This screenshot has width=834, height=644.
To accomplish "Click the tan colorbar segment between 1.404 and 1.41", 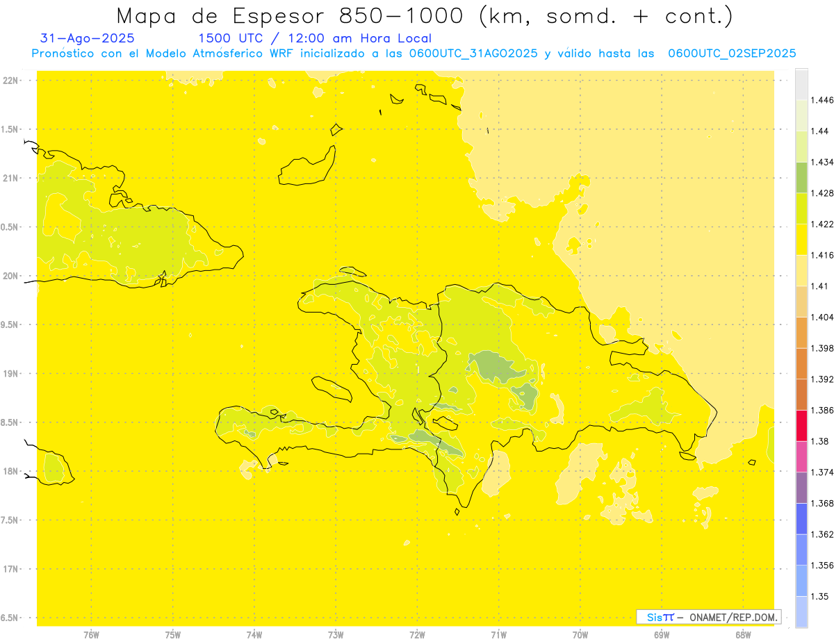I will pos(801,302).
